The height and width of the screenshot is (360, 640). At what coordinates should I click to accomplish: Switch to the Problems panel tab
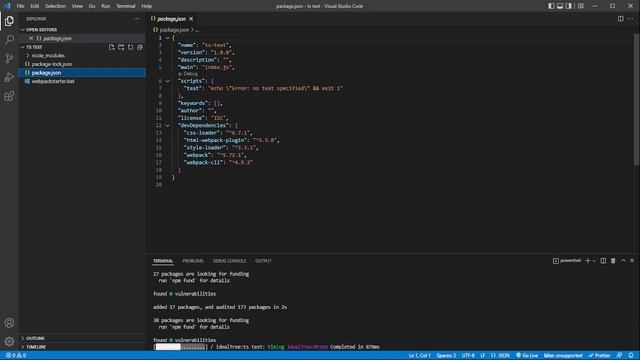(193, 261)
